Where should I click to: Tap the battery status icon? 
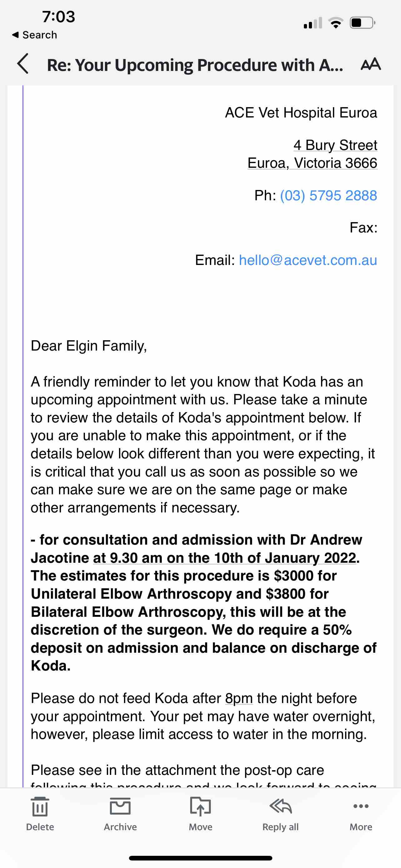click(x=363, y=23)
